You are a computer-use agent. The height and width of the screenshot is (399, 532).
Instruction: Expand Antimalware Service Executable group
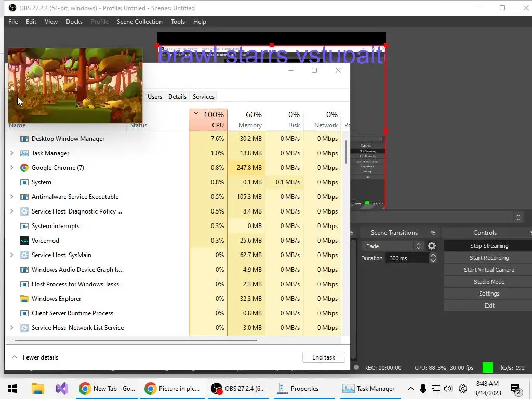12,197
